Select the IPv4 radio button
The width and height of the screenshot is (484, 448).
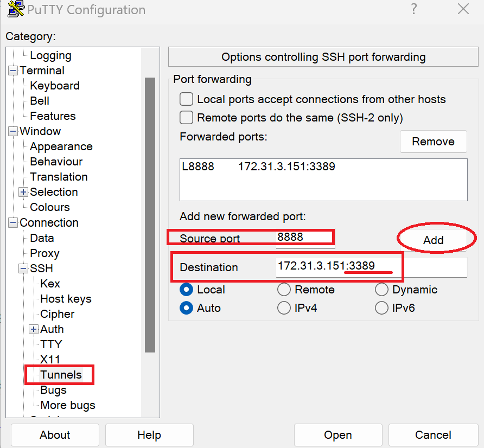click(x=284, y=308)
